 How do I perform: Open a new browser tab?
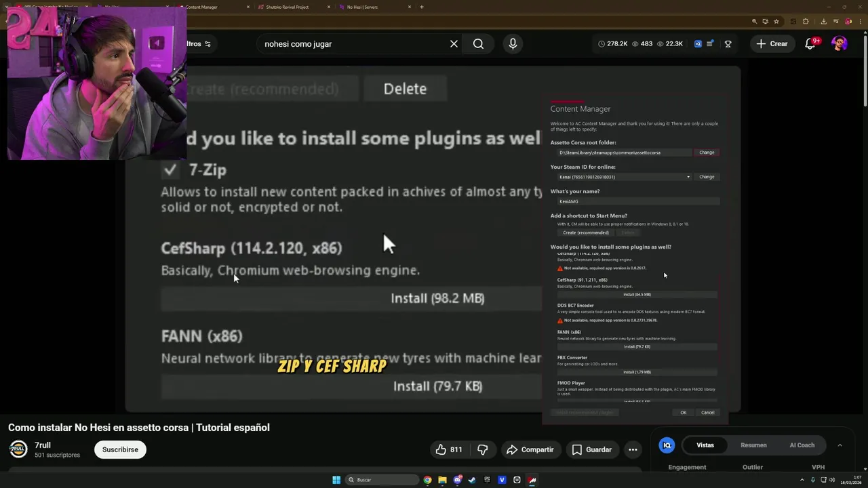[x=422, y=7]
